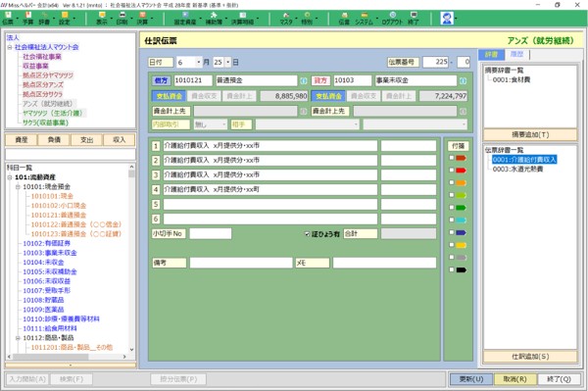Select the 収入 category tab
Image resolution: width=588 pixels, height=391 pixels.
(x=119, y=140)
